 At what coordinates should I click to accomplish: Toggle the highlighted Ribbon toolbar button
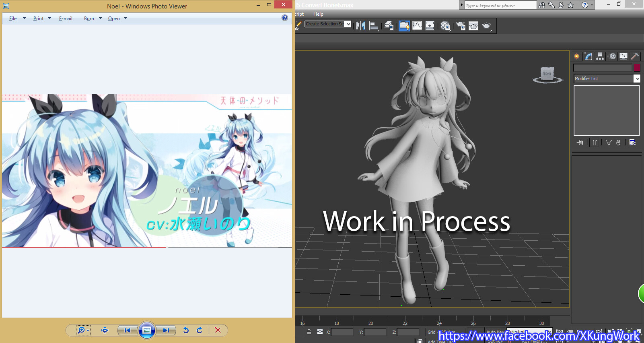click(404, 26)
